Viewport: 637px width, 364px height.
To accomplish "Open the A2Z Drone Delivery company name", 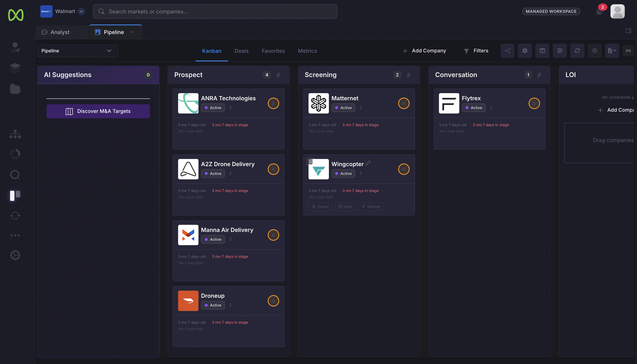I will point(228,164).
